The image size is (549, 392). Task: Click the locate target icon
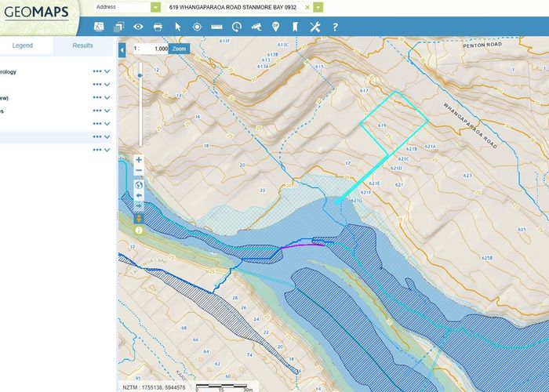tap(197, 27)
